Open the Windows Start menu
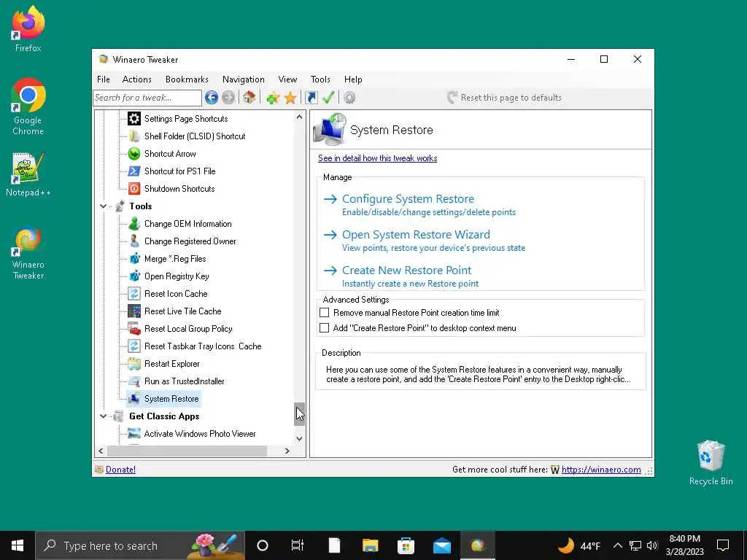Screen dimensions: 747x560 pyautogui.click(x=18, y=545)
